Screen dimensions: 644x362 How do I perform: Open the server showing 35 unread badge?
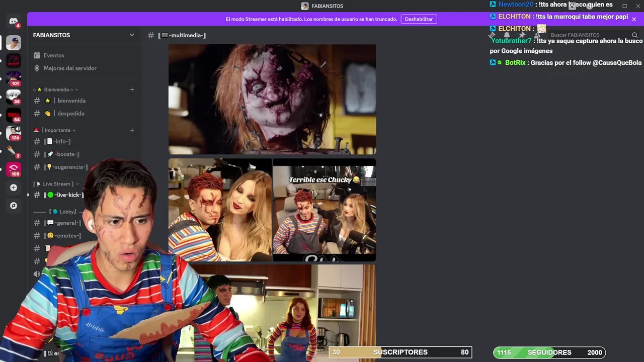pos(14,97)
